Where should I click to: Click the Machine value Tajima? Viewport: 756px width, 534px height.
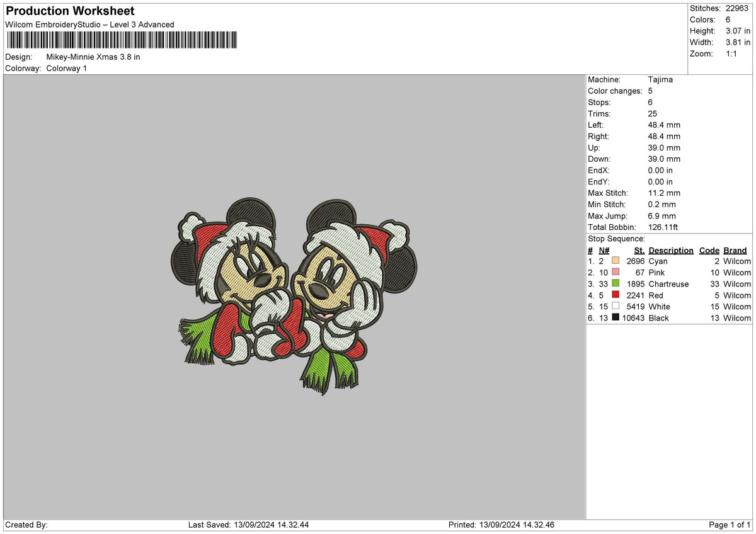(660, 79)
